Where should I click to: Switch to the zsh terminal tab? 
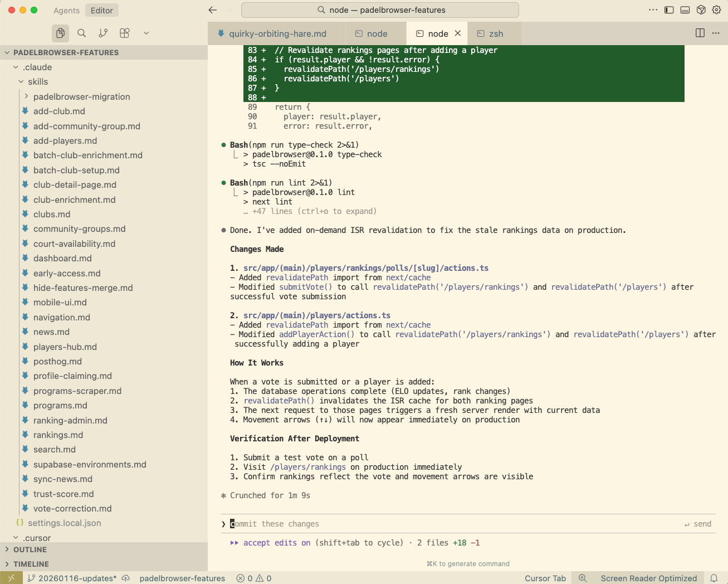tap(495, 34)
